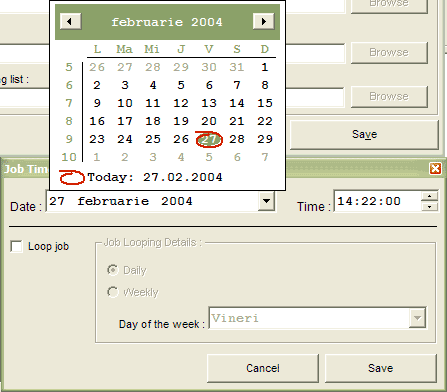Increase time with up spinner arrow

tap(429, 196)
